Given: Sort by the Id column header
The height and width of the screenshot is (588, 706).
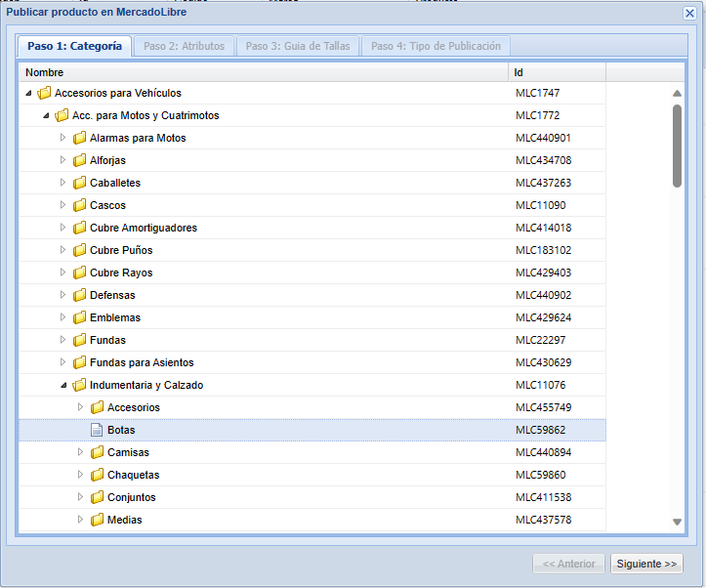Looking at the screenshot, I should pos(558,72).
